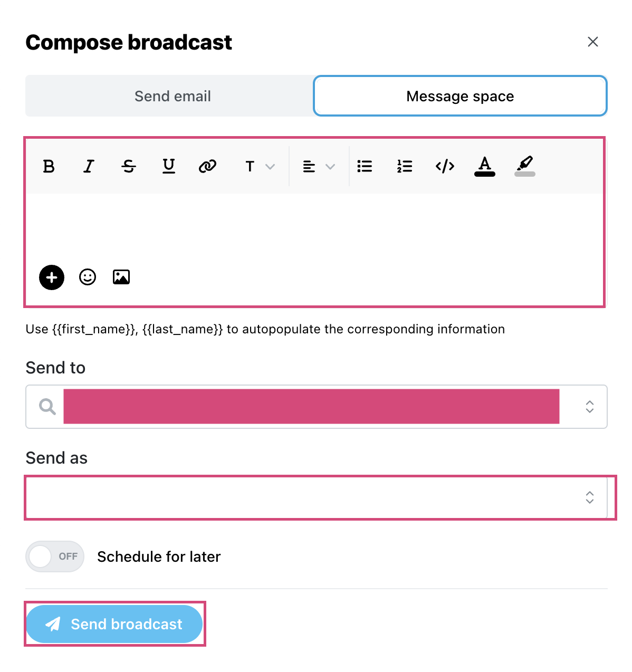Screen dimensions: 632x672
Task: Click the black plus add button
Action: (x=52, y=277)
